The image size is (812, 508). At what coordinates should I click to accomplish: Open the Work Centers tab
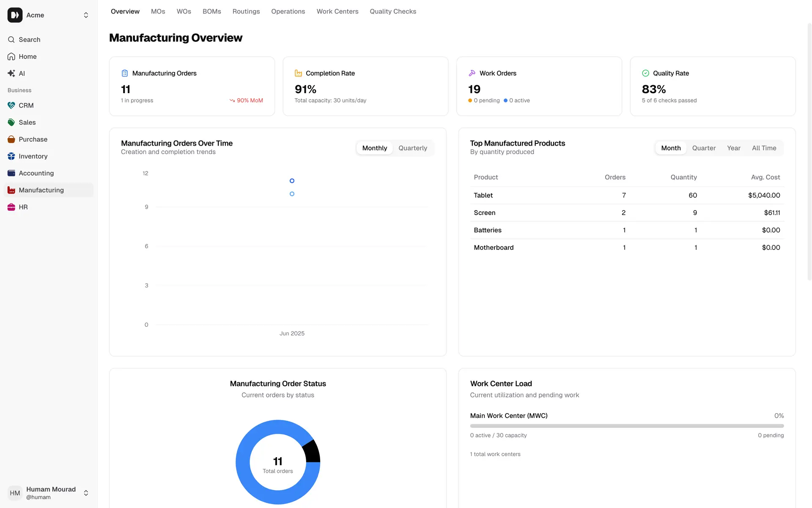(337, 11)
